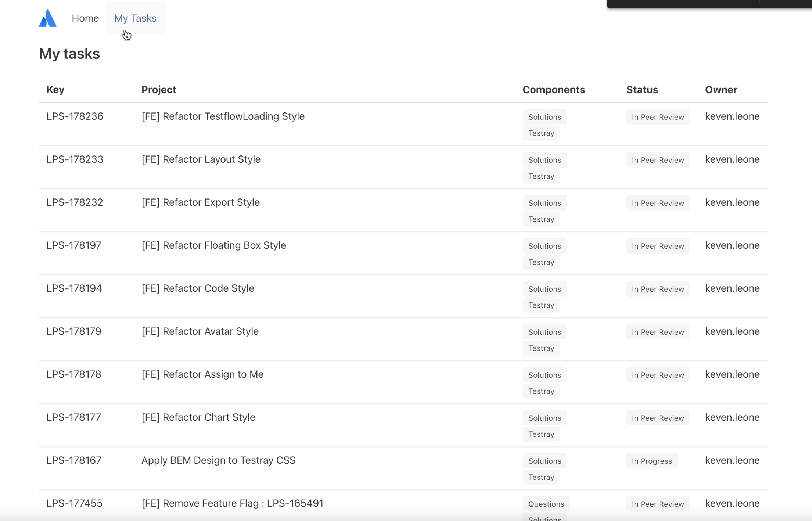Click the Atlassian logo icon
The image size is (812, 521).
click(x=48, y=18)
